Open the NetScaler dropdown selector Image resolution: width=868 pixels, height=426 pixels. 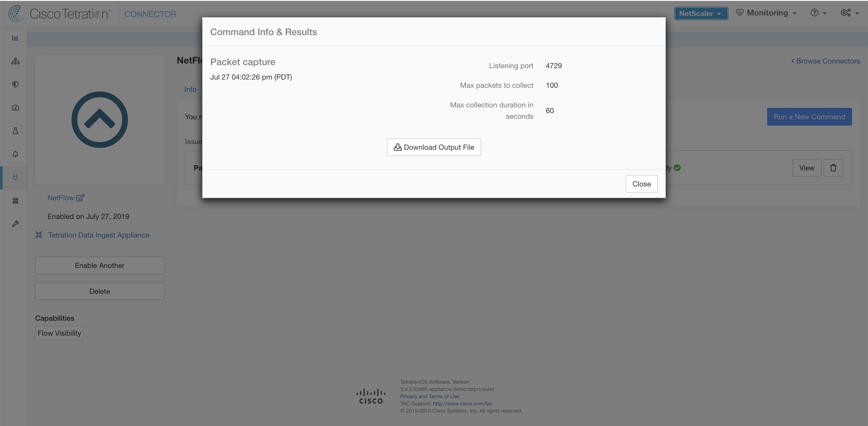(700, 13)
